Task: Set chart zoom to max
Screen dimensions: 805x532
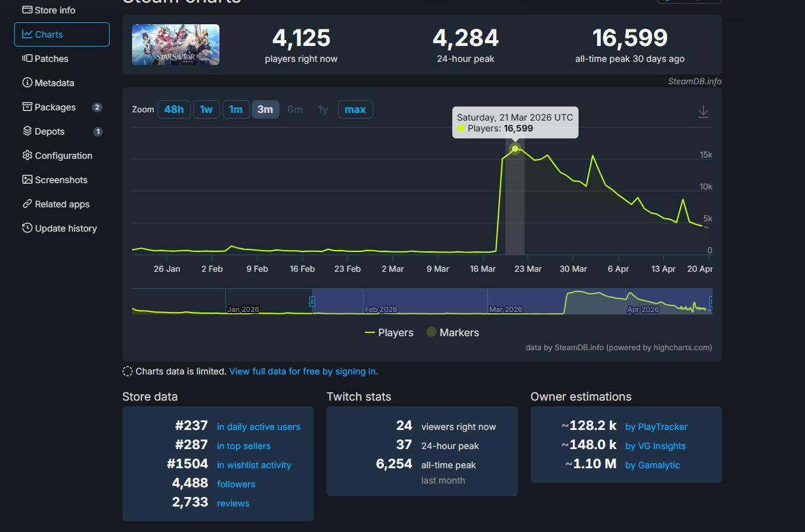Action: 355,109
